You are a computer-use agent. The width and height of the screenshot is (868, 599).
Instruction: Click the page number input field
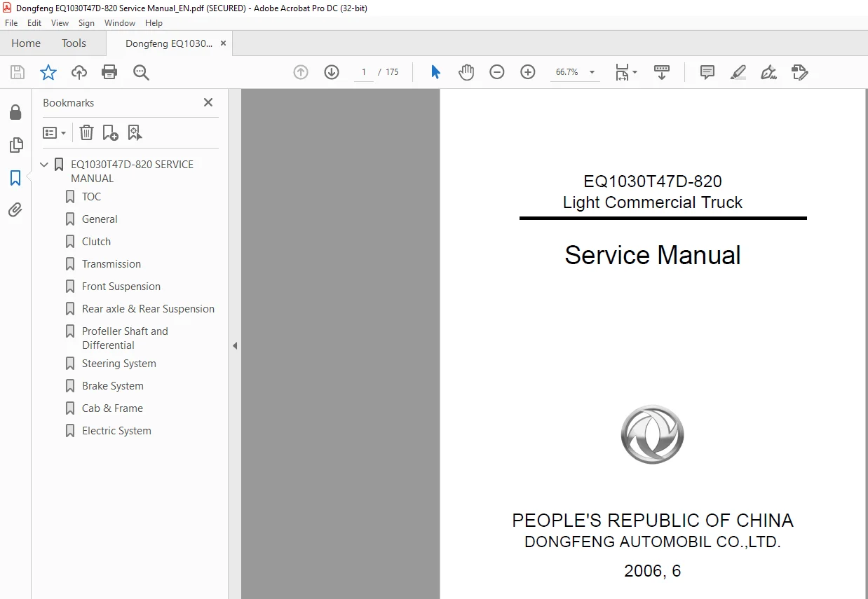pyautogui.click(x=363, y=72)
